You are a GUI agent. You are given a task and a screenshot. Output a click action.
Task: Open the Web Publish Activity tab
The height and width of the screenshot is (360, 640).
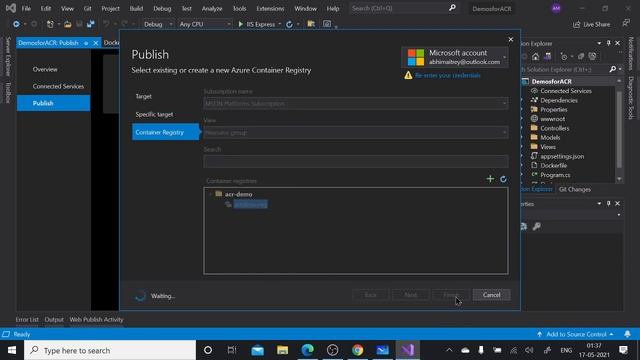(x=96, y=320)
